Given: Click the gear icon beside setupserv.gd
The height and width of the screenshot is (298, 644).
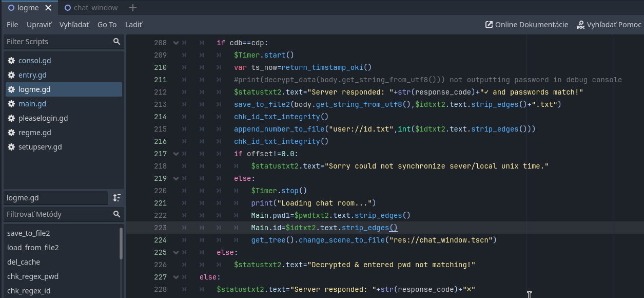Looking at the screenshot, I should [11, 147].
